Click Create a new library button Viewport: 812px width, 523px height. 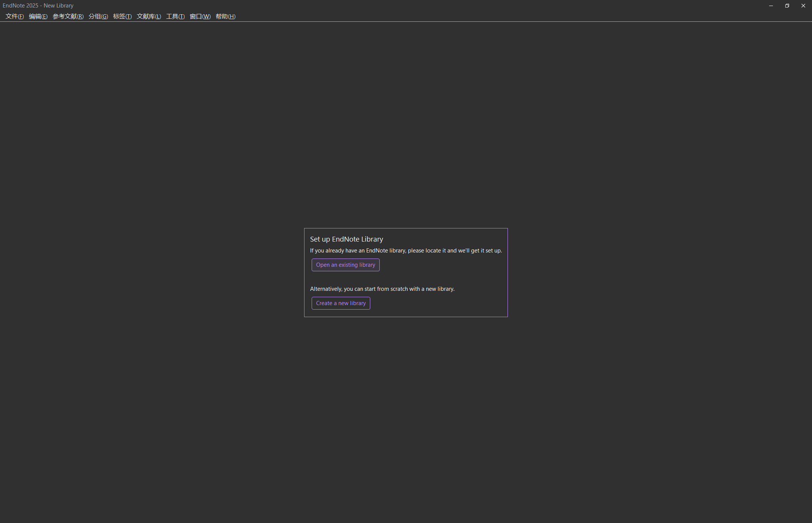[341, 303]
